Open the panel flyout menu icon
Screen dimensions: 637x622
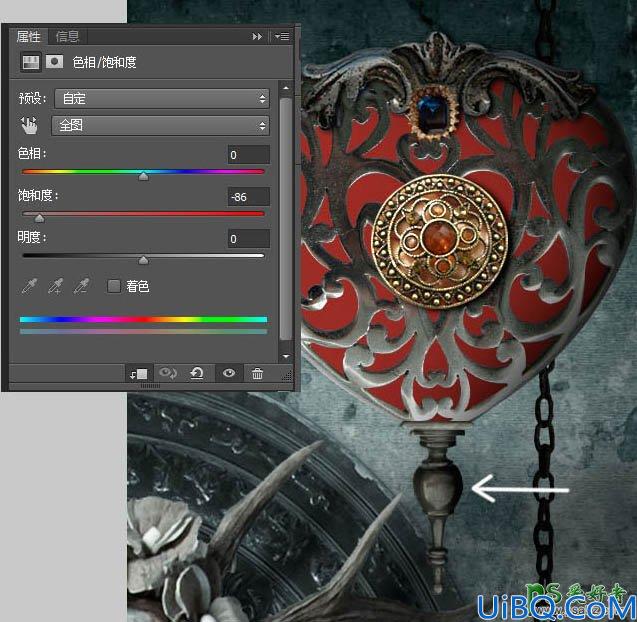coord(282,37)
